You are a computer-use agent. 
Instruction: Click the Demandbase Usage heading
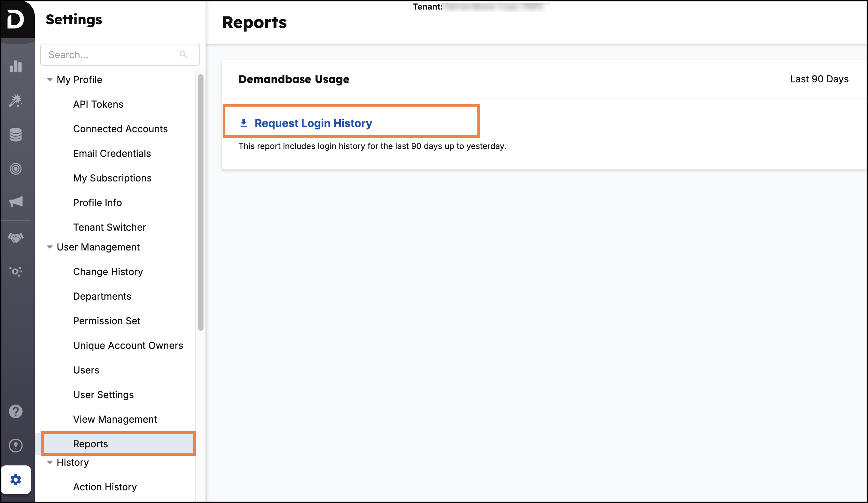click(x=294, y=79)
